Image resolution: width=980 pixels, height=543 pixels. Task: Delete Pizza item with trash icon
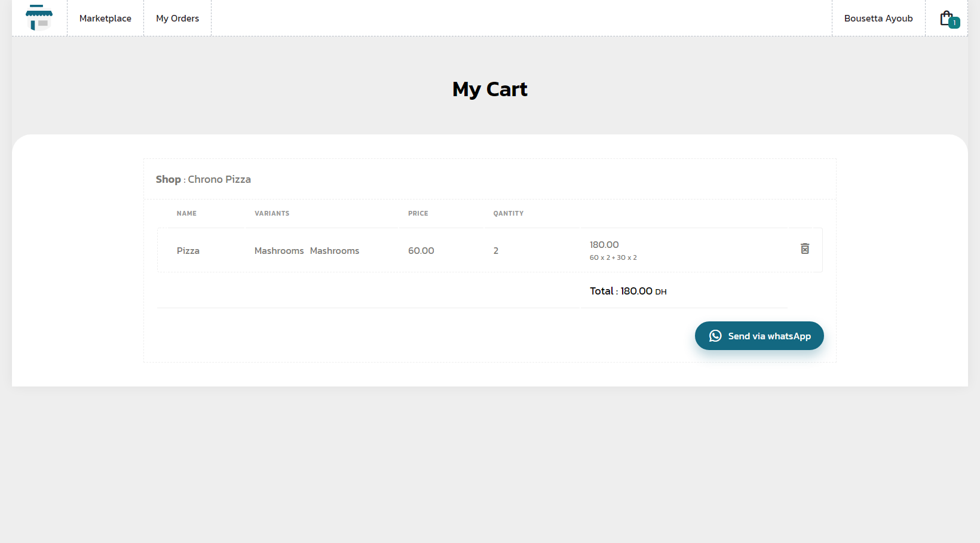point(805,249)
